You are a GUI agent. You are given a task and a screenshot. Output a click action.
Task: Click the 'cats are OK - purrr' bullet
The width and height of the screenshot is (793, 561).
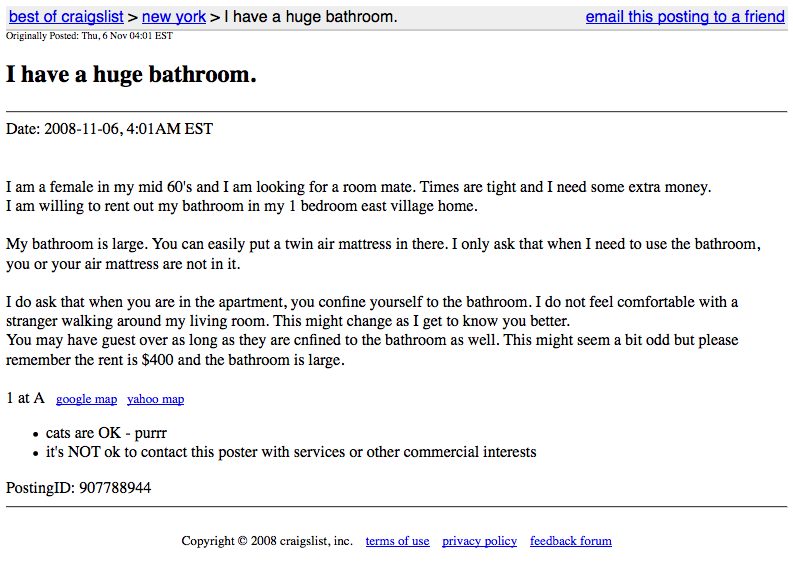(x=106, y=433)
